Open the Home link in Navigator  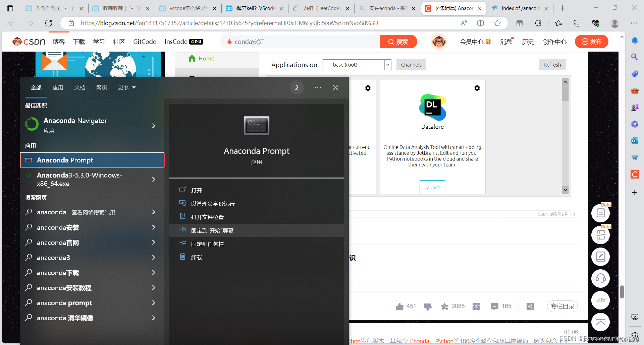(206, 59)
